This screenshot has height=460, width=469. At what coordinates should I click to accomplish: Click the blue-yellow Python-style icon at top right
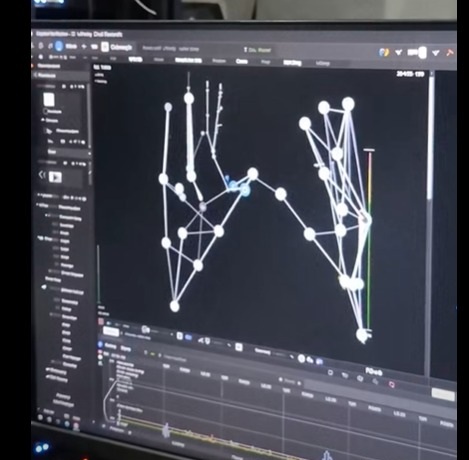pyautogui.click(x=384, y=52)
